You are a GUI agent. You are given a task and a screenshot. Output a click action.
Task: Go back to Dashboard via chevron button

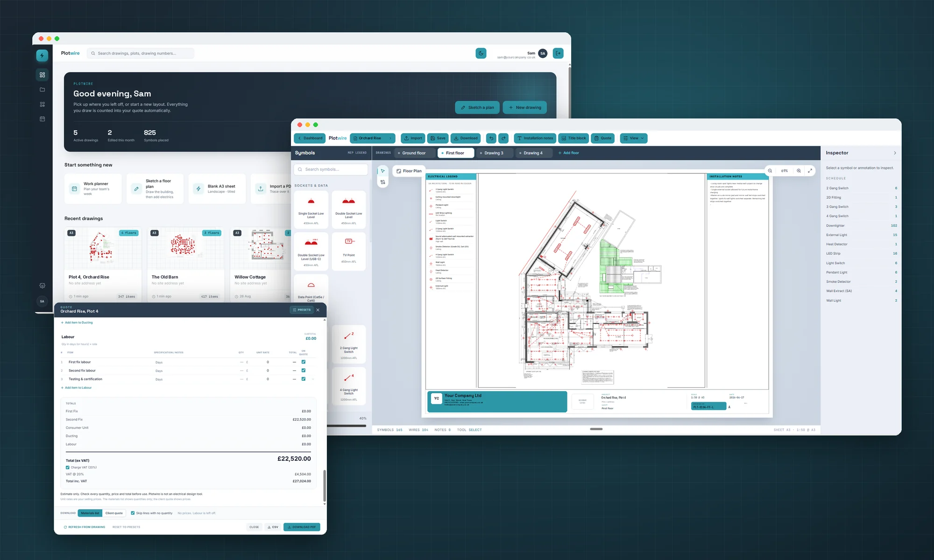pyautogui.click(x=310, y=138)
